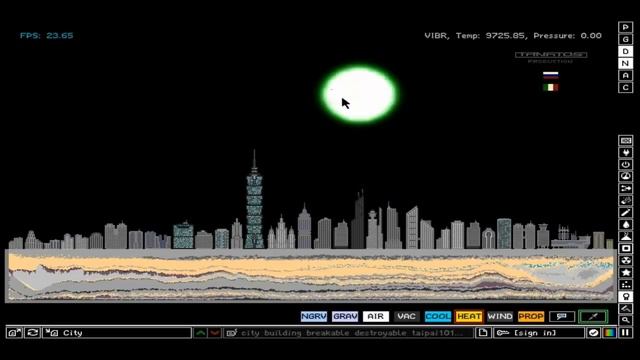Viewport: 640px width, 360px height.
Task: Open the save tags field
Action: pos(348,333)
